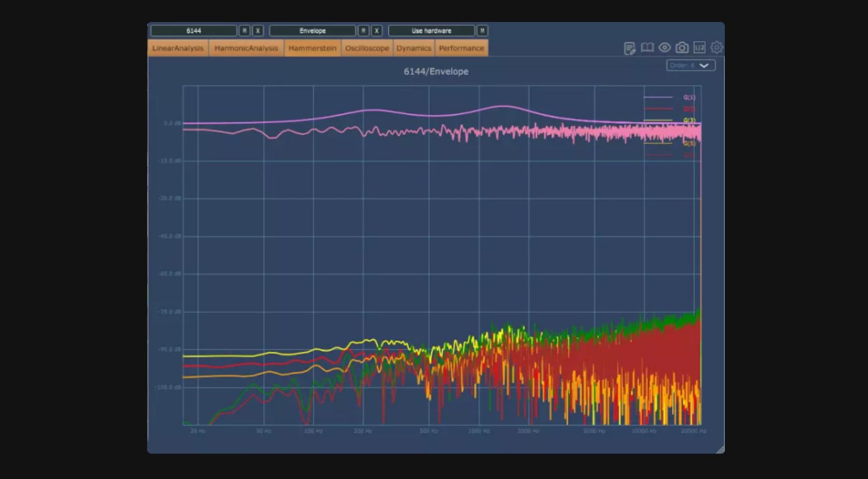Click X button beside the Envelope field

point(377,31)
